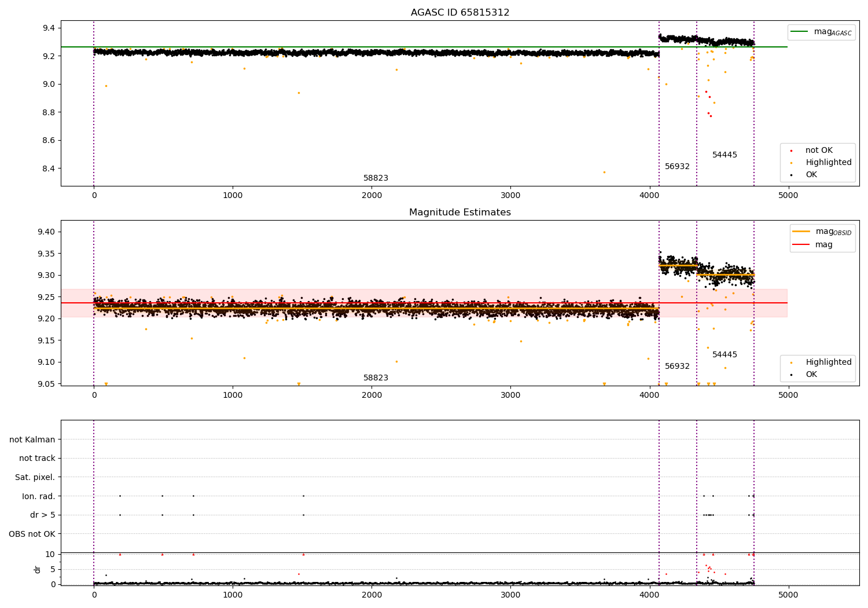Image resolution: width=868 pixels, height=608 pixels.
Task: Click the 9.05 y-axis tick of middle plot
Action: 46,384
